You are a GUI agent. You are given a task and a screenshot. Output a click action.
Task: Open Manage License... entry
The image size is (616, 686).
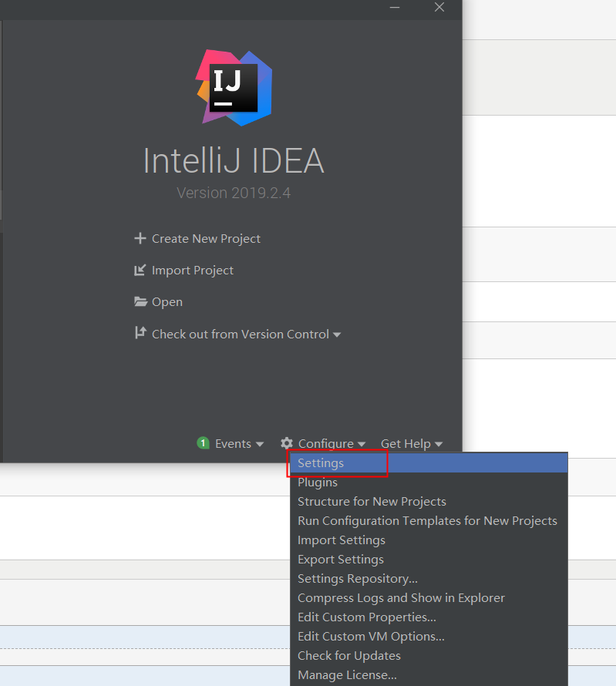(x=429, y=674)
